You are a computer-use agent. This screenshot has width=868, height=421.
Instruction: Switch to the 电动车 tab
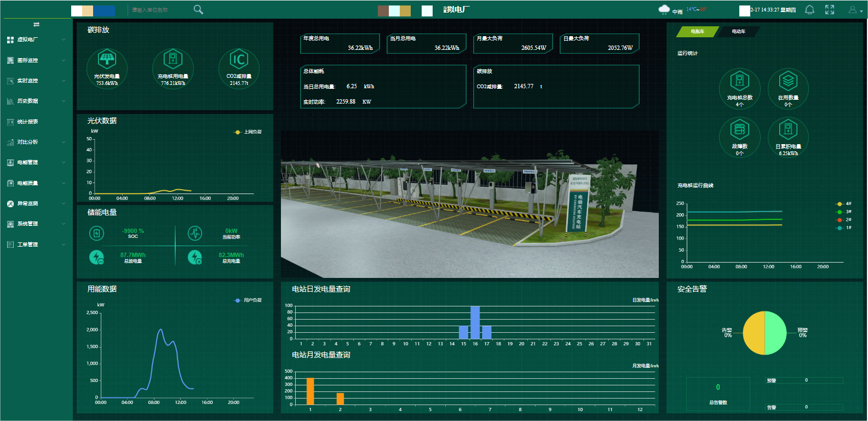click(x=738, y=32)
